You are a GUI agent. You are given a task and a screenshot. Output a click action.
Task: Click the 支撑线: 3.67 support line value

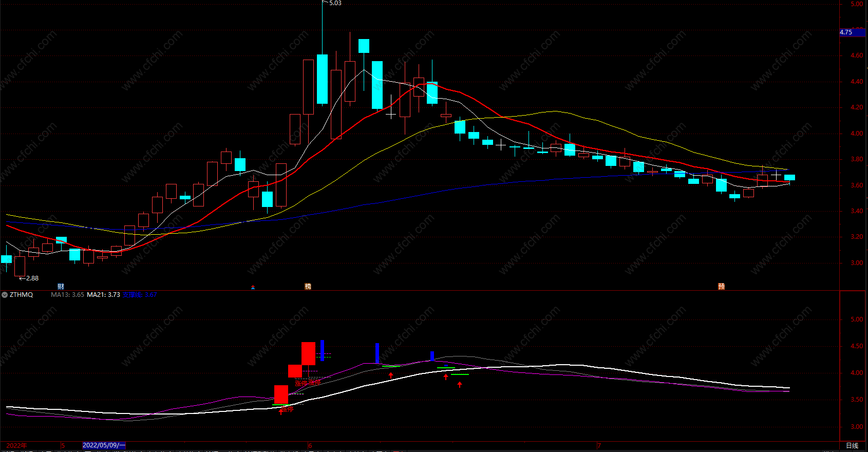point(139,295)
